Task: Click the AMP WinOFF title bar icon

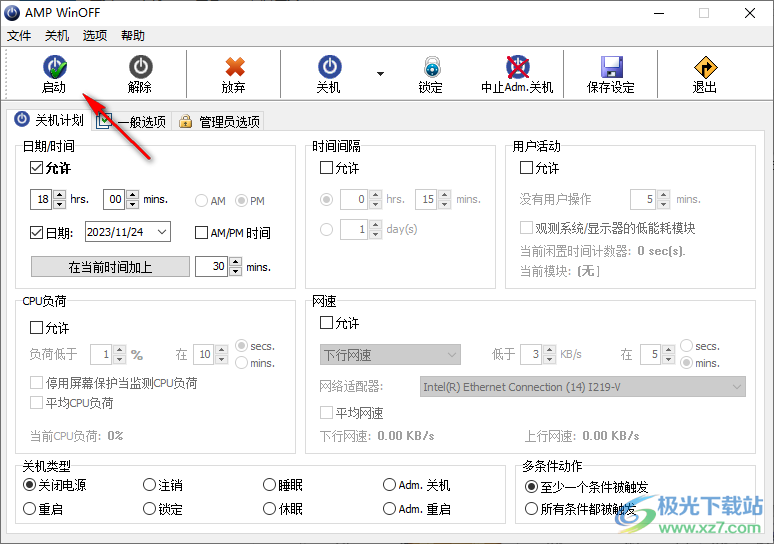Action: 12,12
